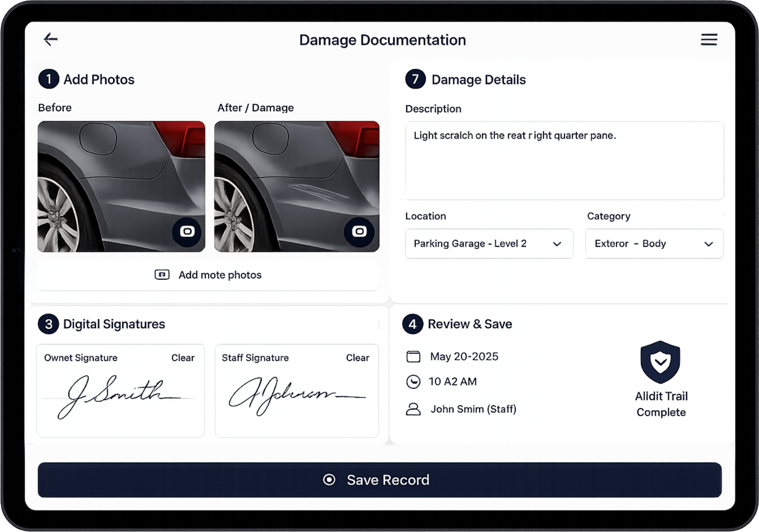
Task: Click the time text 10 A2 AM
Action: click(x=452, y=382)
